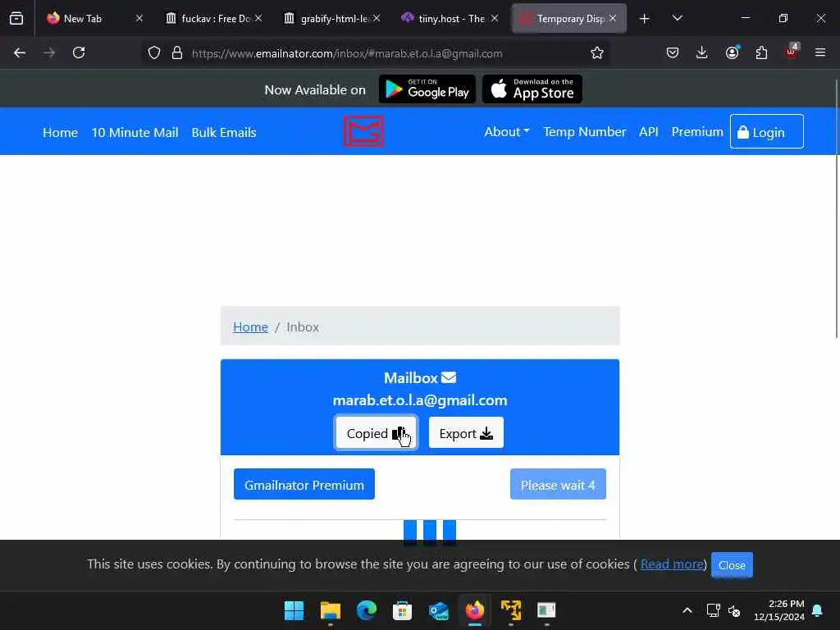Open Microsoft Store from the taskbar
This screenshot has width=840, height=630.
pos(402,610)
